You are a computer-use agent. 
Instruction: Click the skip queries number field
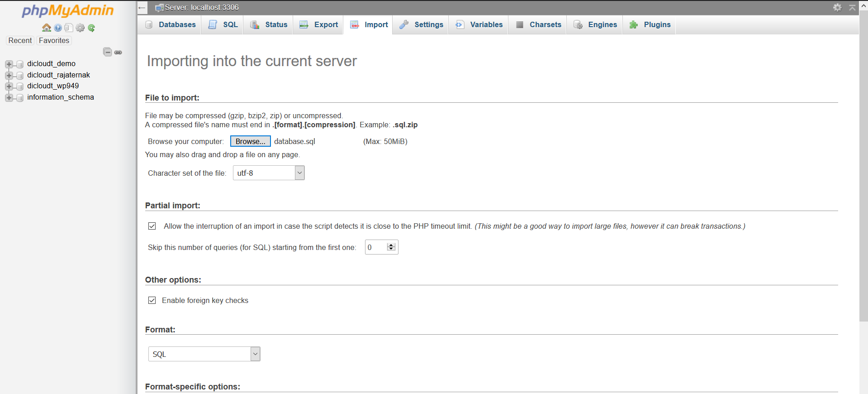tap(376, 247)
